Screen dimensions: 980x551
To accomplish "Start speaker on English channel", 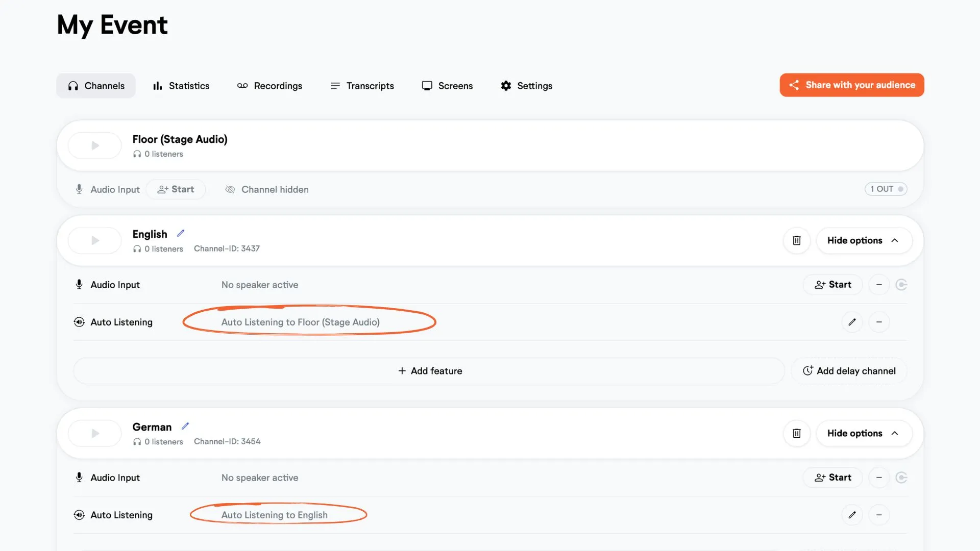I will coord(832,285).
